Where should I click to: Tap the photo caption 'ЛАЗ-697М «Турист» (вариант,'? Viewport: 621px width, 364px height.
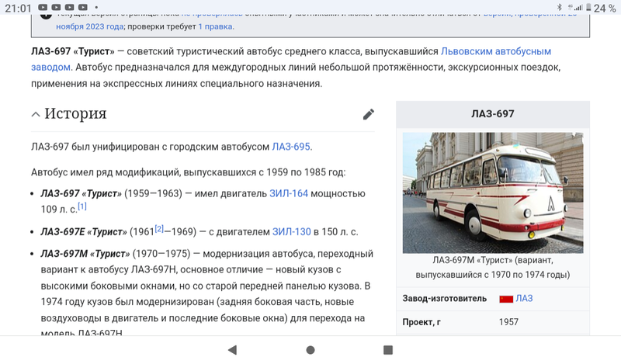pyautogui.click(x=493, y=260)
